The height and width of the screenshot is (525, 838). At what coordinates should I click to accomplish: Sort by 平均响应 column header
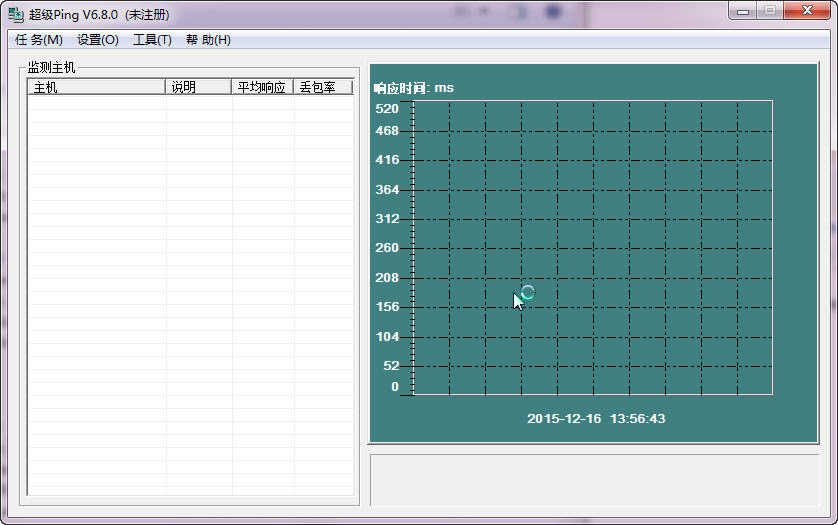(262, 87)
